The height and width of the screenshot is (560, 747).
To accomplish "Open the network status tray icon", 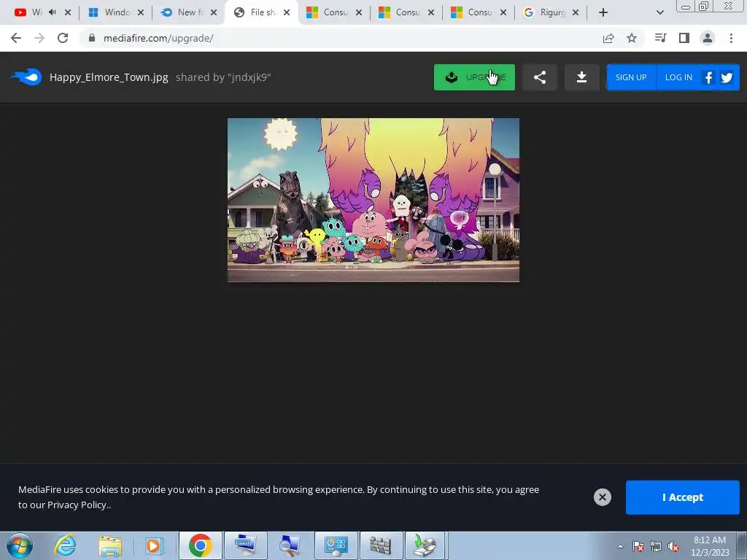I will [x=656, y=546].
